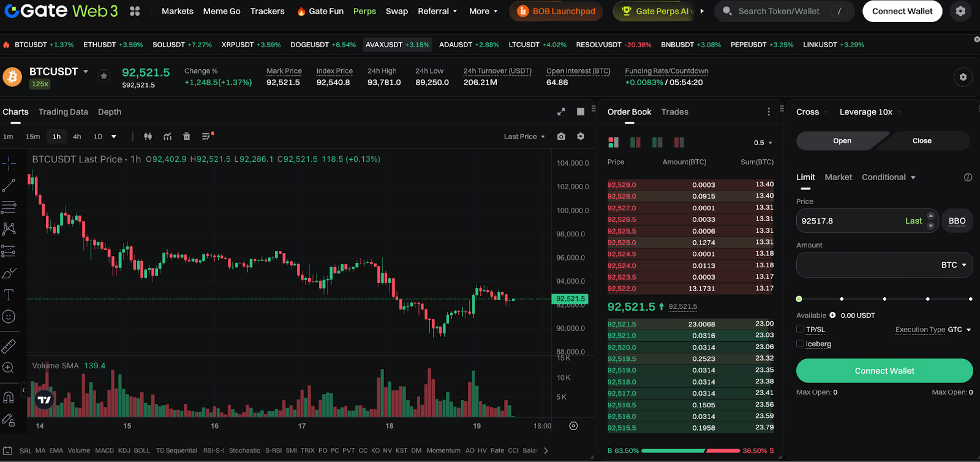Open the BOB Launchpad link
Image resolution: width=980 pixels, height=462 pixels.
[x=556, y=11]
